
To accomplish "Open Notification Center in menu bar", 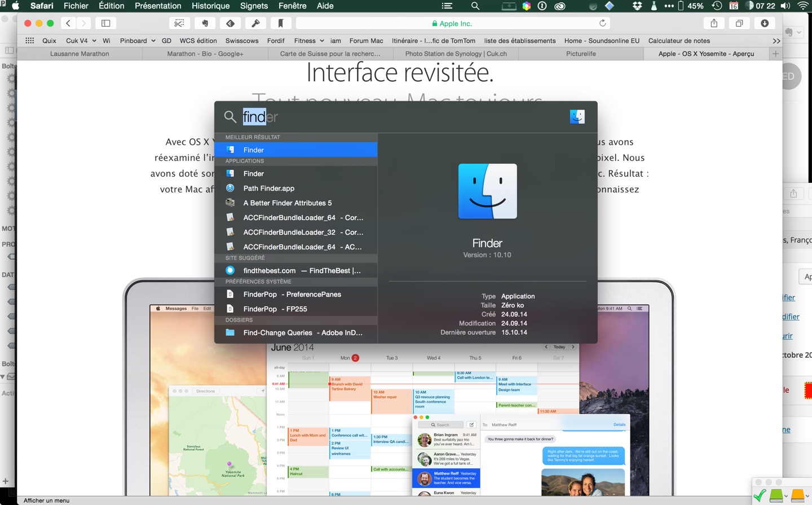I will click(447, 6).
